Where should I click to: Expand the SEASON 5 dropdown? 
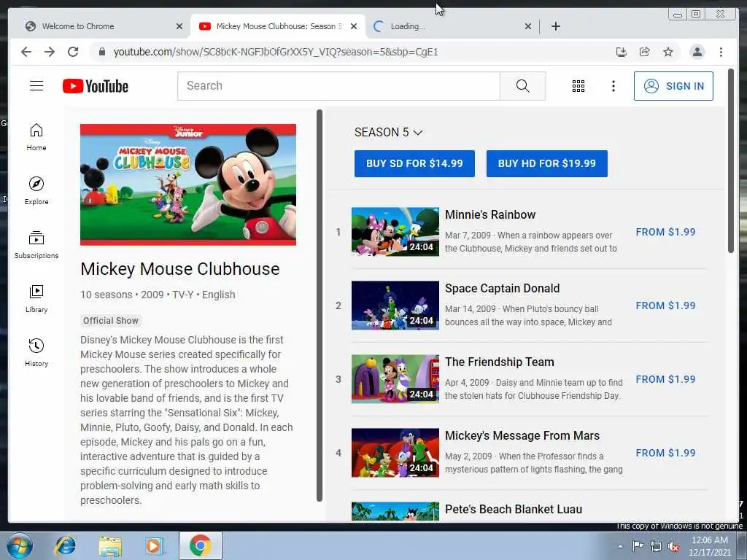point(388,133)
